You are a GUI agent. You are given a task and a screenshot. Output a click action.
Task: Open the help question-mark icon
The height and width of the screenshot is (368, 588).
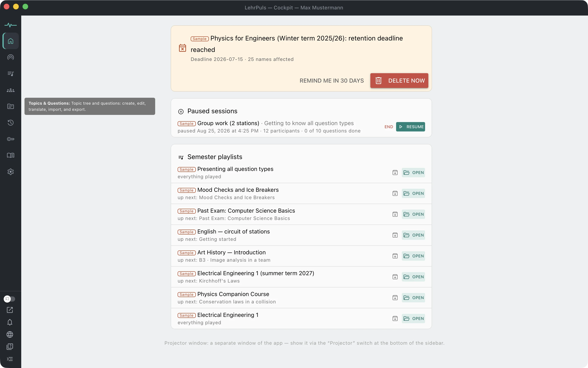tap(10, 347)
